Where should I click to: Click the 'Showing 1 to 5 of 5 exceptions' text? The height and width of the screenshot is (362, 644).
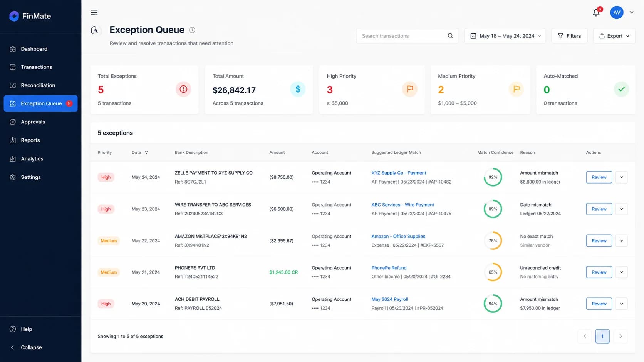point(130,337)
